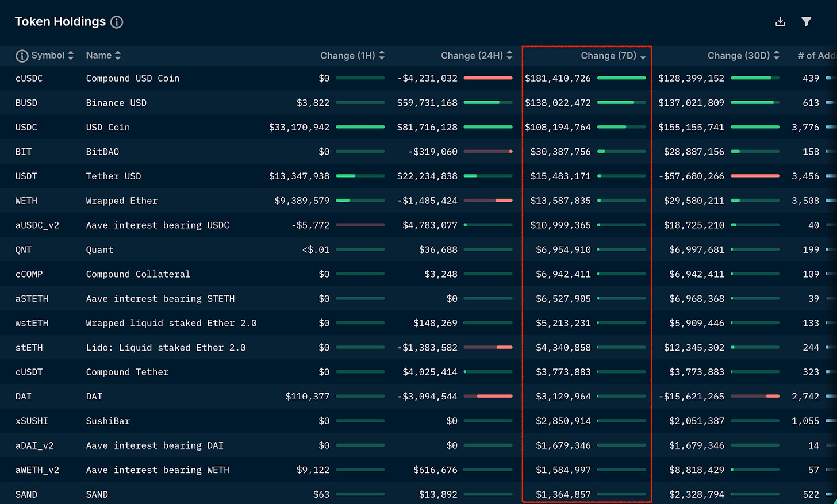Viewport: 837px width, 504px height.
Task: Click the SushiBar name
Action: tap(108, 421)
